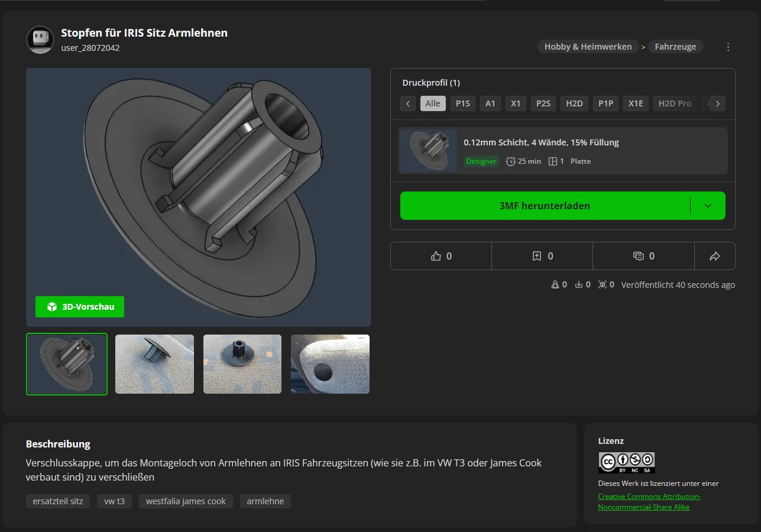
Task: Bookmark this model via the collection icon
Action: 537,256
